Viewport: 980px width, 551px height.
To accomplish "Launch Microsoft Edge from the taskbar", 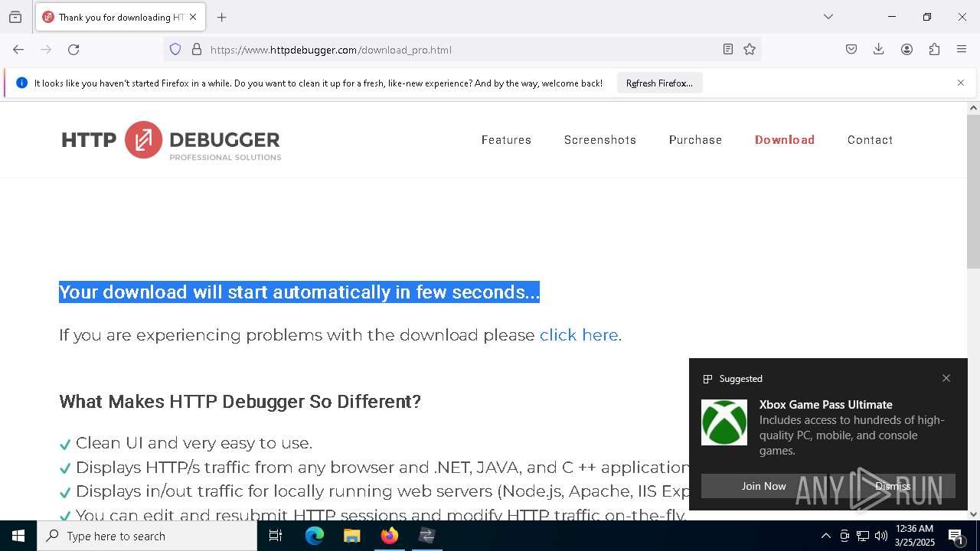I will pos(315,536).
